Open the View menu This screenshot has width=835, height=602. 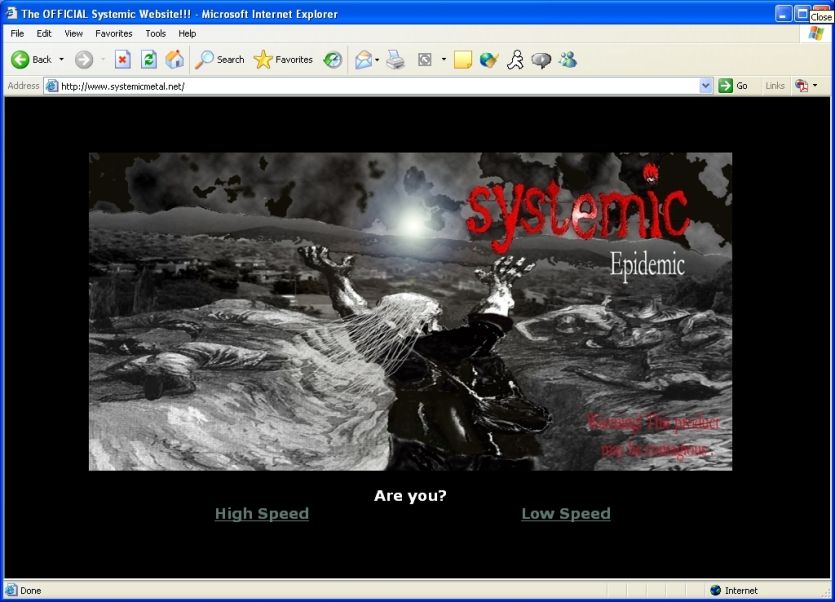pyautogui.click(x=73, y=33)
